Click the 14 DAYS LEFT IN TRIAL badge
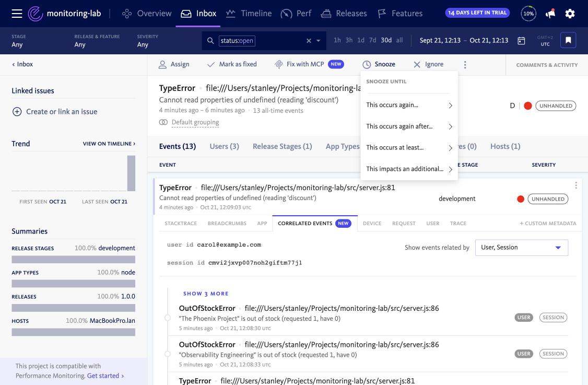588x385 pixels. 477,13
